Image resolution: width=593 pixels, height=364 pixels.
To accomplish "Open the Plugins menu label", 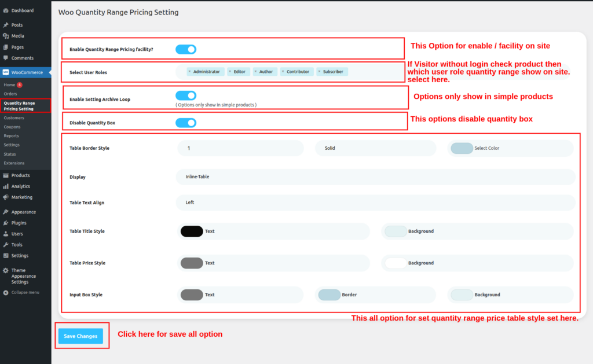I will (x=19, y=223).
